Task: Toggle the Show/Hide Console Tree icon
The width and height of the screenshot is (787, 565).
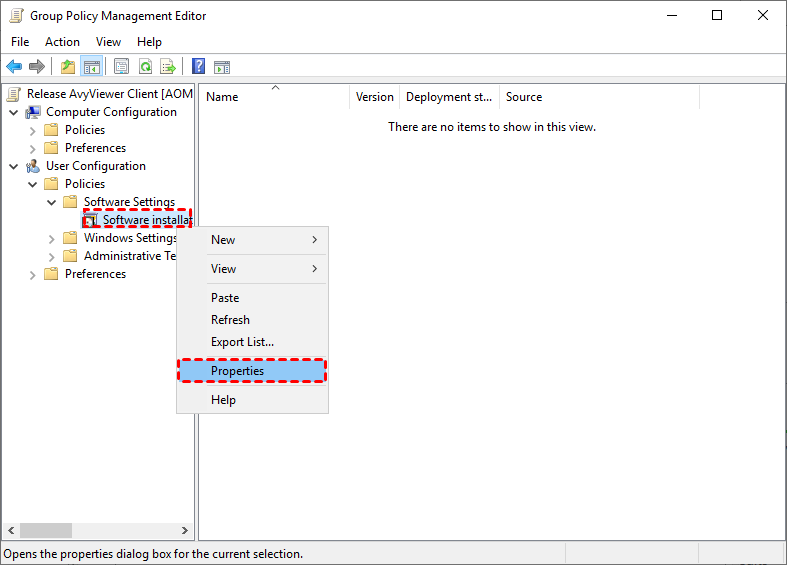Action: click(x=92, y=67)
